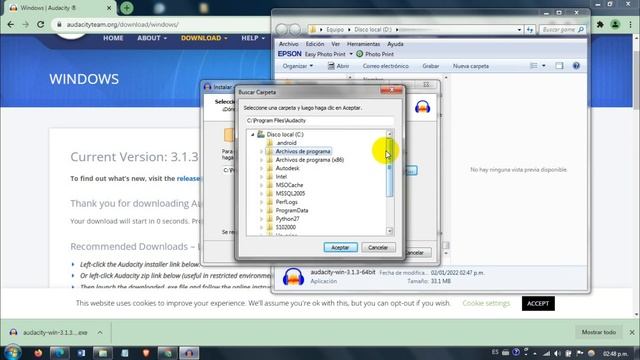This screenshot has width=640, height=360.
Task: Open the HOME page on Audacity site
Action: point(113,38)
